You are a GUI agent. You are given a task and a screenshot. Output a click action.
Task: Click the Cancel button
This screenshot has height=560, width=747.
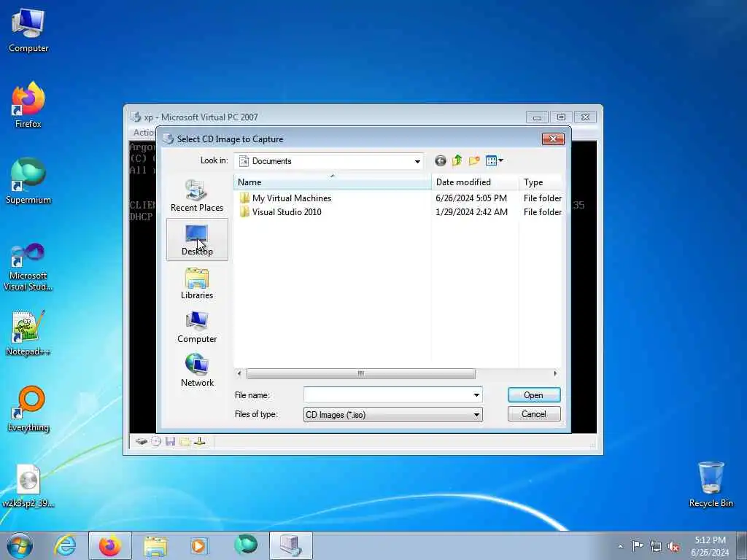(x=534, y=414)
